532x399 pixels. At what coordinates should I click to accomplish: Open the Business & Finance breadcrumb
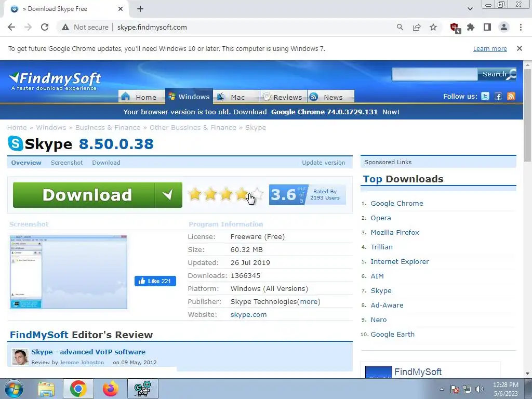[108, 128]
